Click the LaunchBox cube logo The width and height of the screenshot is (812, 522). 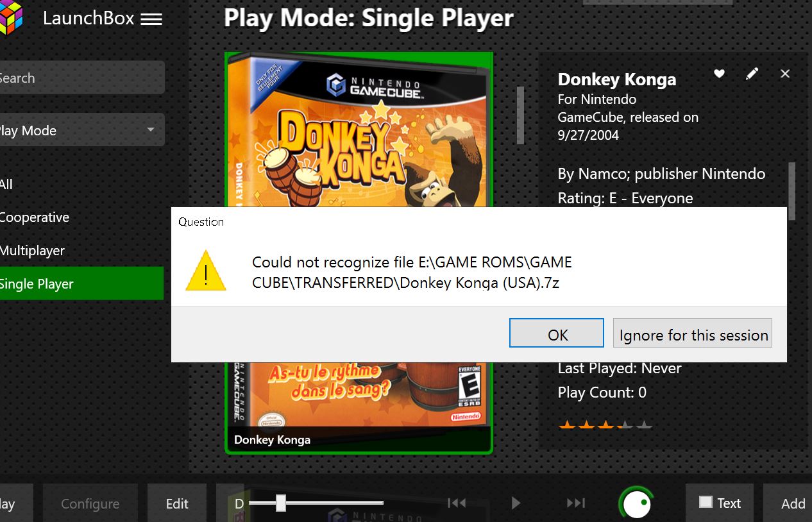tap(12, 19)
